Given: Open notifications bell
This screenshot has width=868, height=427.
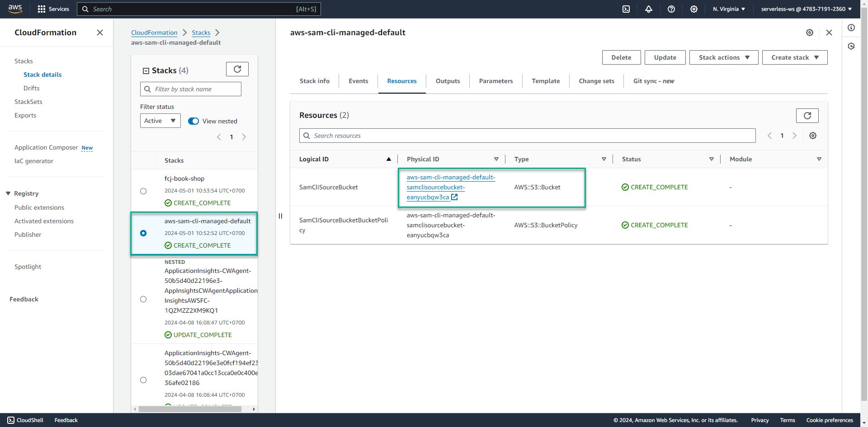Looking at the screenshot, I should point(649,9).
